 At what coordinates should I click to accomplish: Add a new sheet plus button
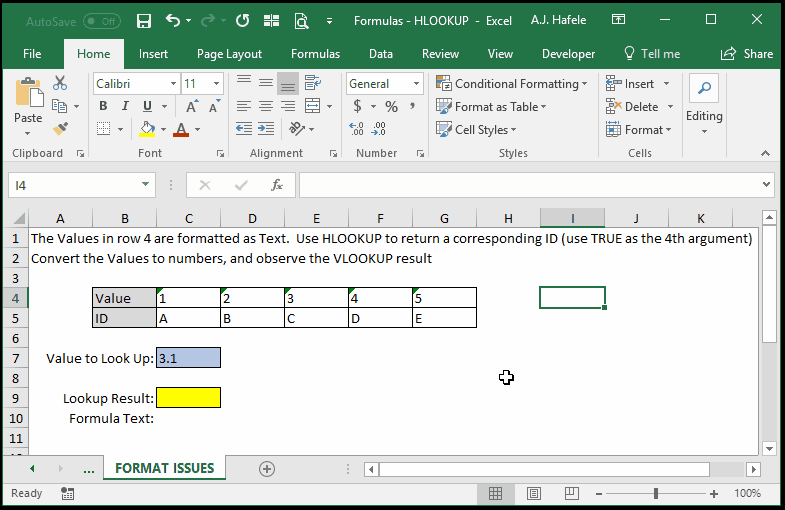click(x=267, y=469)
